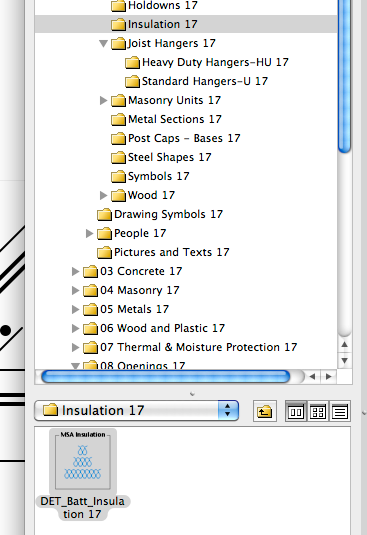The image size is (367, 535).
Task: Click the Wood 17 folder icon
Action: [118, 195]
